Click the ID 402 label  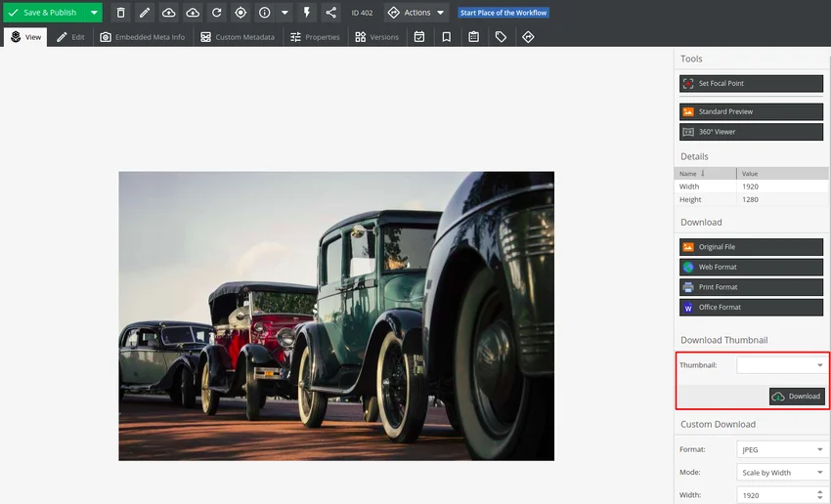(362, 13)
